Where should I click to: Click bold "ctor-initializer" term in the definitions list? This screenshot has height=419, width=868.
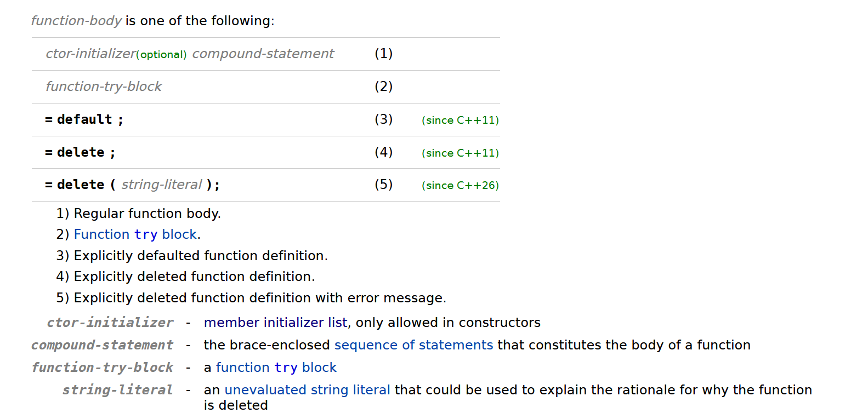click(x=110, y=323)
